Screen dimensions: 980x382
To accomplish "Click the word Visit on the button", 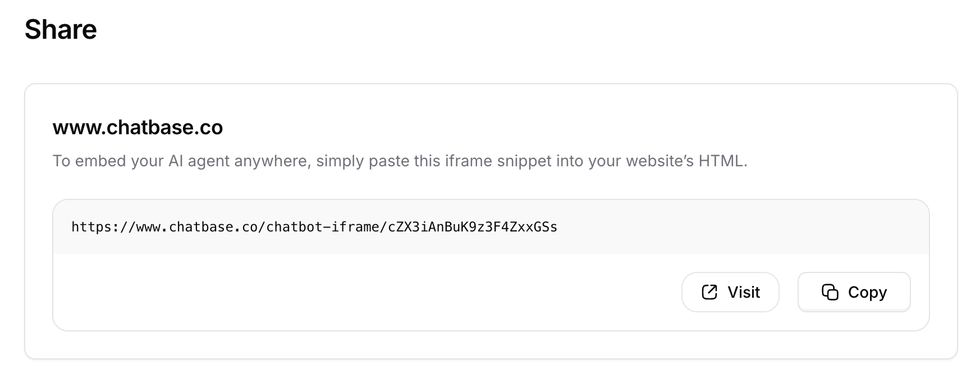I will (x=744, y=292).
